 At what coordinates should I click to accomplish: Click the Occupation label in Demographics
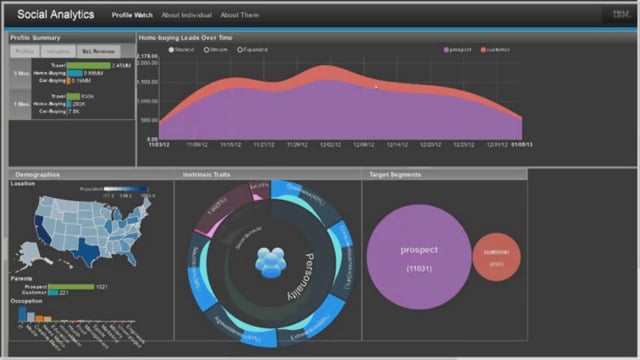point(26,301)
